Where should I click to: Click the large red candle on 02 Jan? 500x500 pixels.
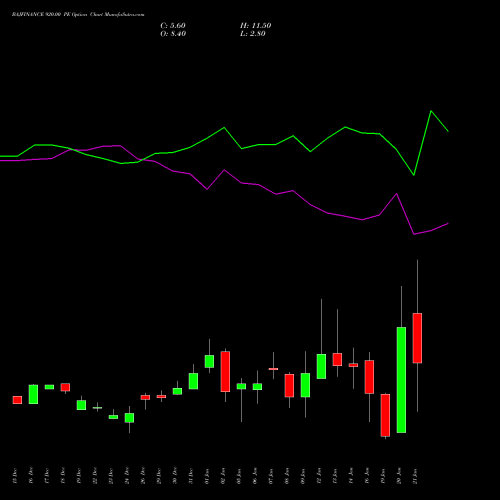pos(225,371)
